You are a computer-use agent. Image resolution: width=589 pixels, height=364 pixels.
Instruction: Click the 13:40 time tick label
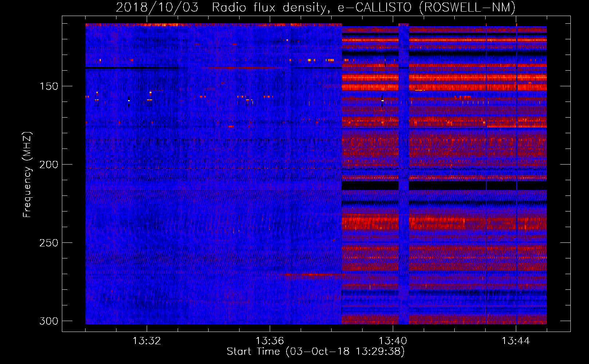(393, 341)
